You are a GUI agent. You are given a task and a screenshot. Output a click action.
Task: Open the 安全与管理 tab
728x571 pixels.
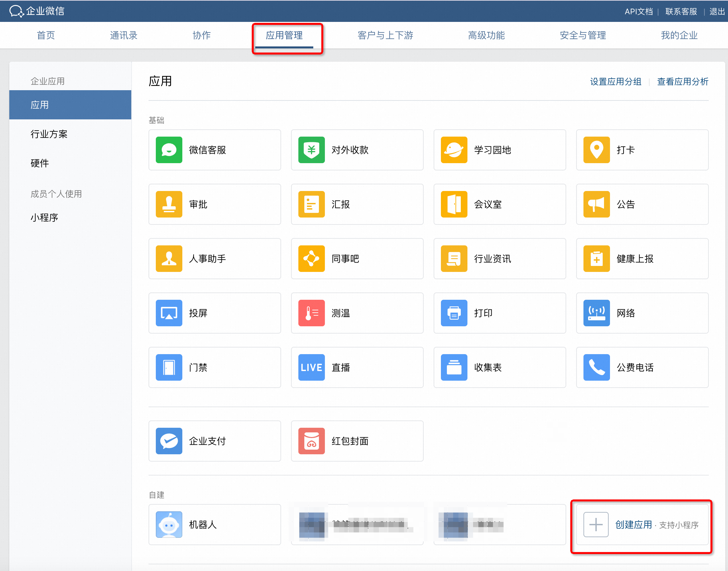[x=582, y=35]
